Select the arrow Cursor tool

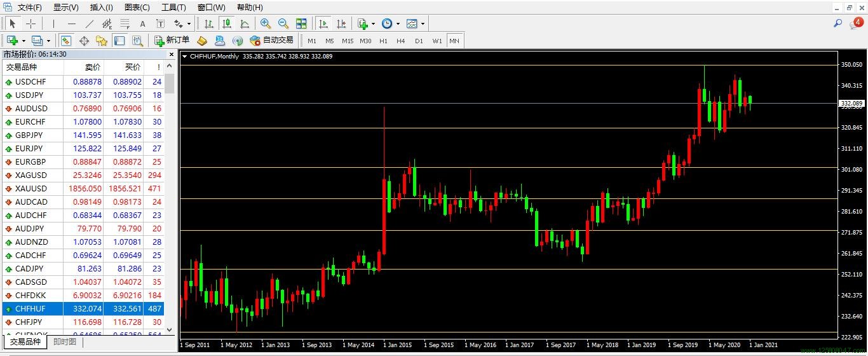tap(13, 24)
